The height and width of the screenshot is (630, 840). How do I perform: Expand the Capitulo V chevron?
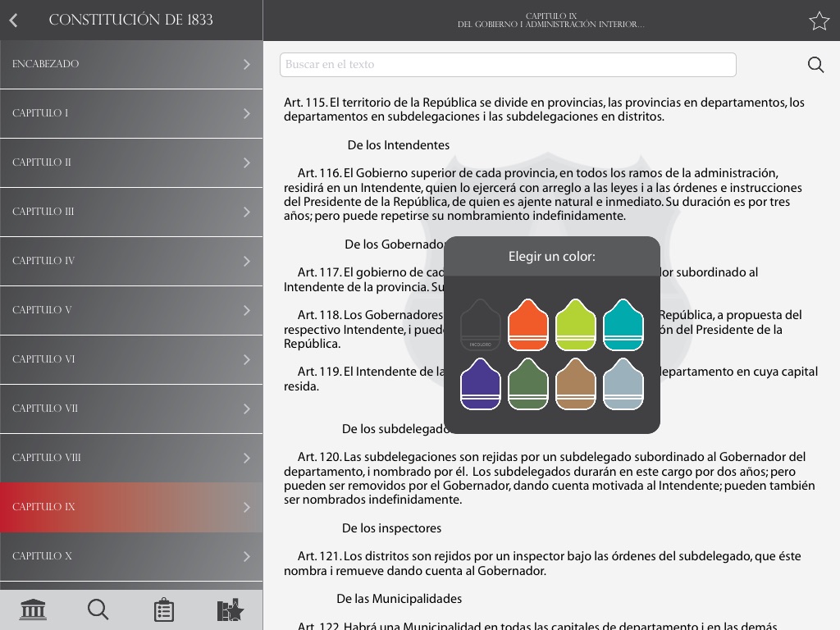[x=246, y=310]
